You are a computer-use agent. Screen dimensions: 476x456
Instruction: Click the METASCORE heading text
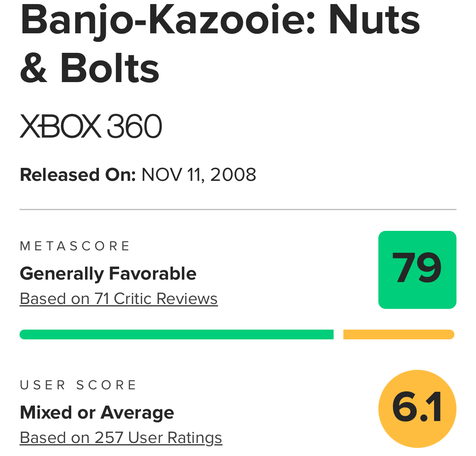point(75,246)
